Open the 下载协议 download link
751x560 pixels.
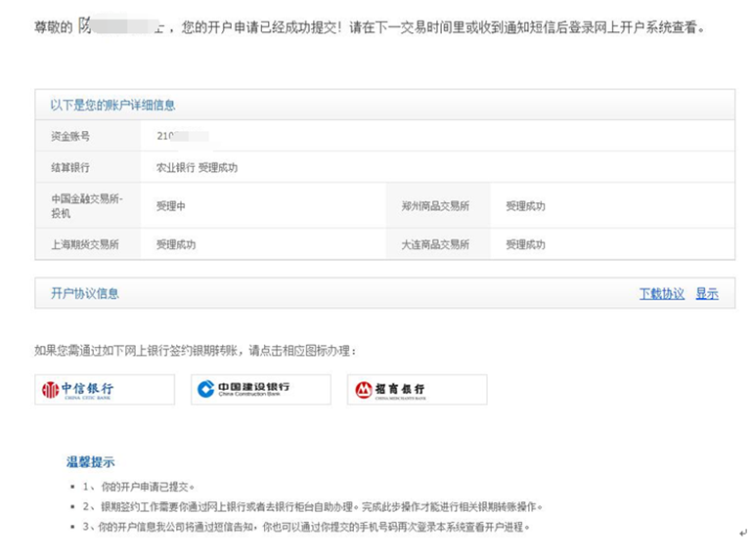coord(661,293)
